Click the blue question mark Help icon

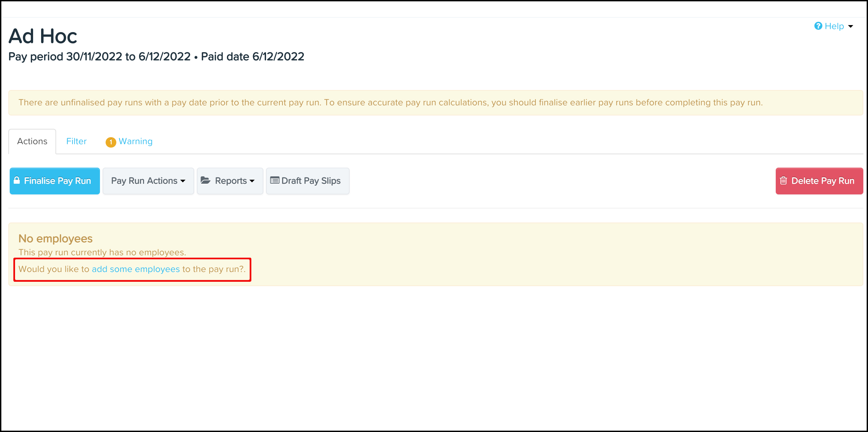pyautogui.click(x=818, y=26)
